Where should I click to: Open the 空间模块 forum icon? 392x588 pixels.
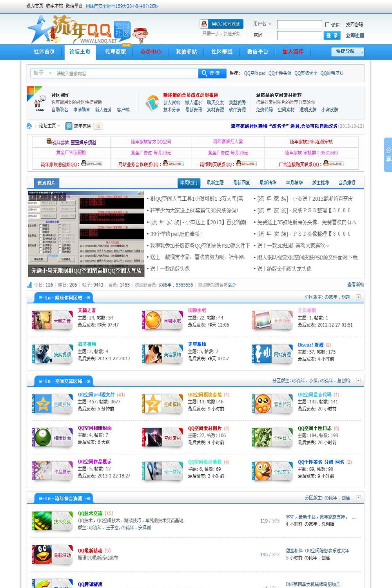162,404
